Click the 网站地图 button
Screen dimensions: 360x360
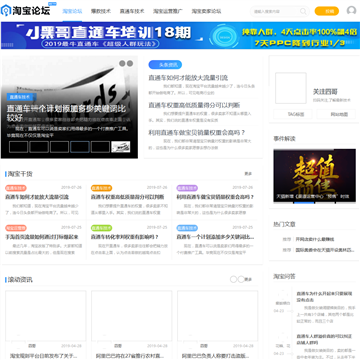tap(336, 114)
